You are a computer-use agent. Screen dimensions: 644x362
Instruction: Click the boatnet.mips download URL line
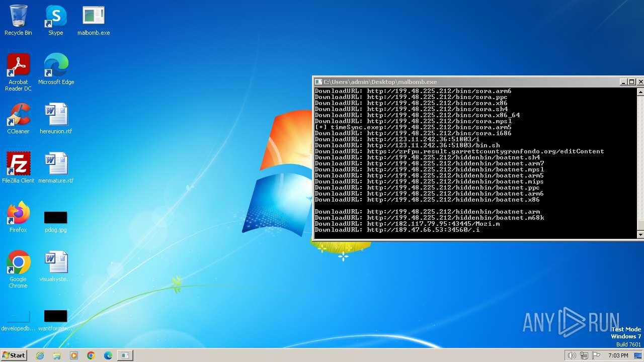[429, 182]
